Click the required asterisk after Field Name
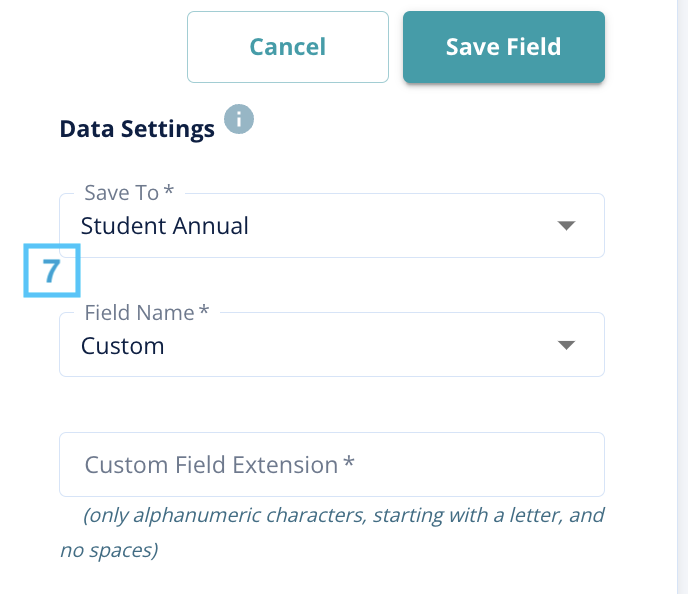Screen dimensions: 688x594 [204, 312]
